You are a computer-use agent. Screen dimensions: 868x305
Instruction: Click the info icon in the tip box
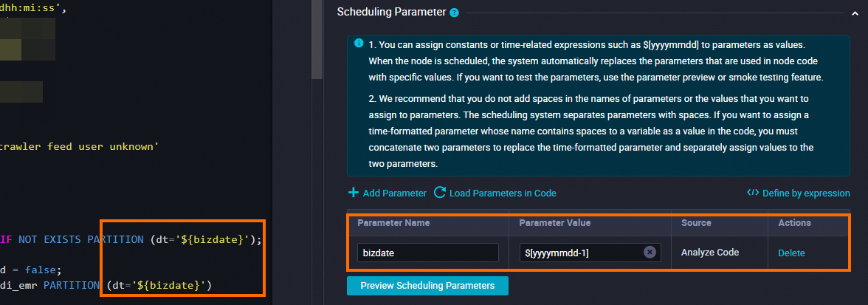coord(359,44)
